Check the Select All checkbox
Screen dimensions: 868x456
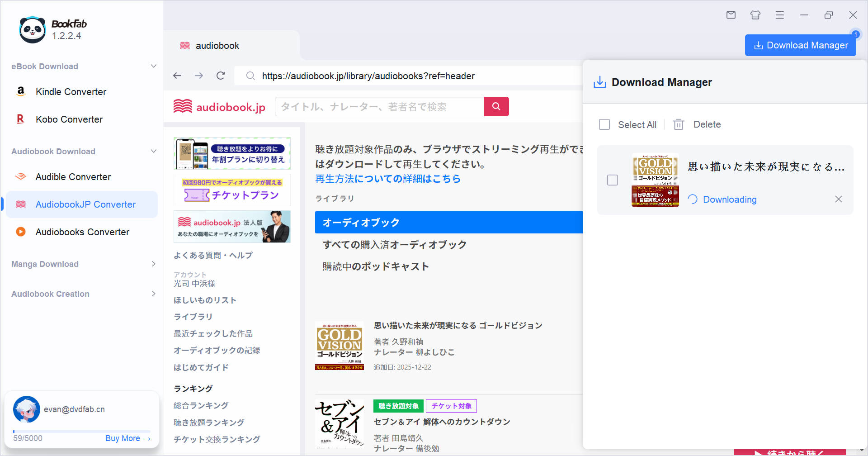(604, 124)
